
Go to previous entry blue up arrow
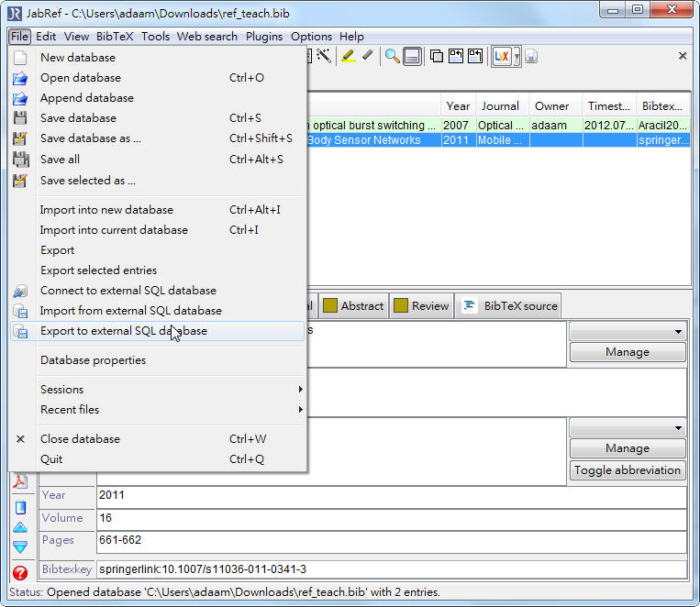pos(20,527)
